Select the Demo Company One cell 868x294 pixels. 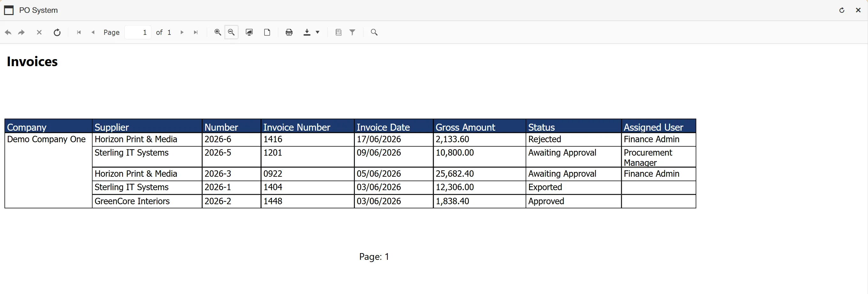[48, 170]
